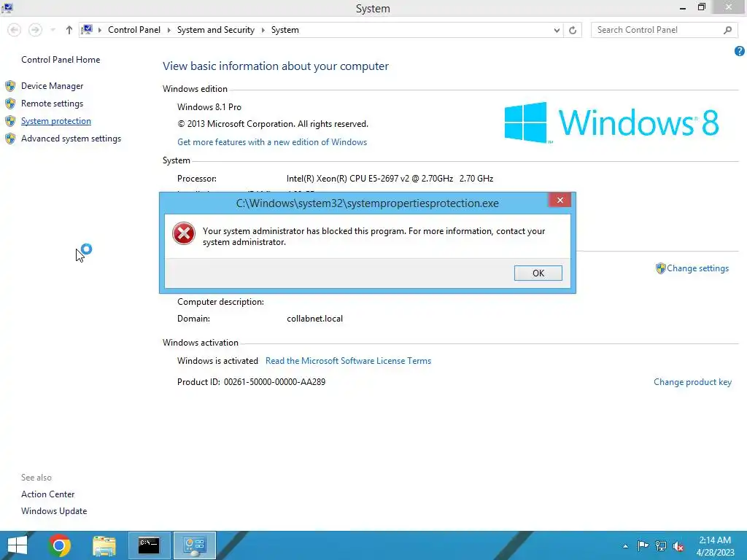Click the network tray icon
Image resolution: width=747 pixels, height=560 pixels.
(661, 545)
